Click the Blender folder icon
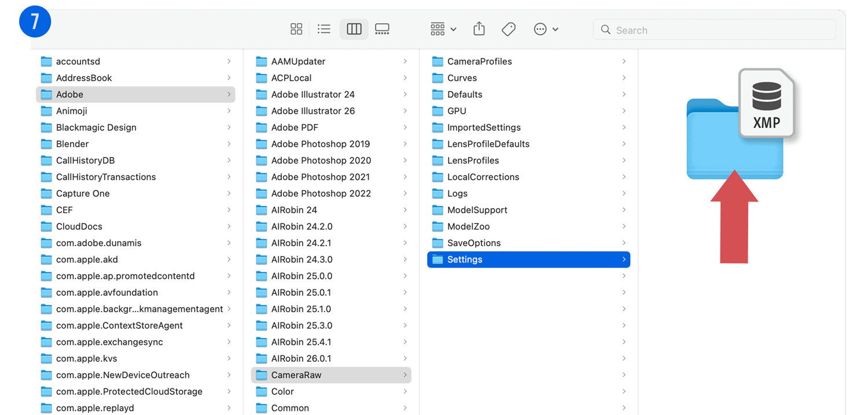This screenshot has width=868, height=415. click(x=47, y=144)
